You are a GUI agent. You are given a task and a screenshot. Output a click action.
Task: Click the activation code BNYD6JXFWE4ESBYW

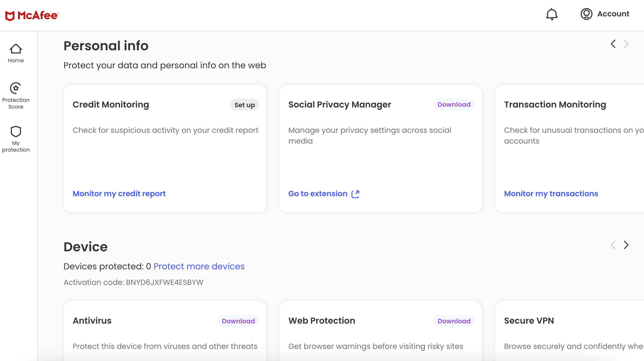click(165, 282)
